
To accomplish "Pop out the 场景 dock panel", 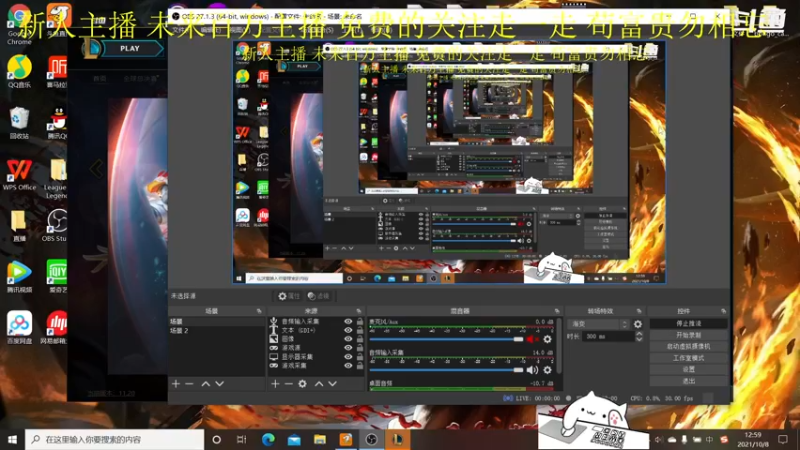I will (x=259, y=311).
